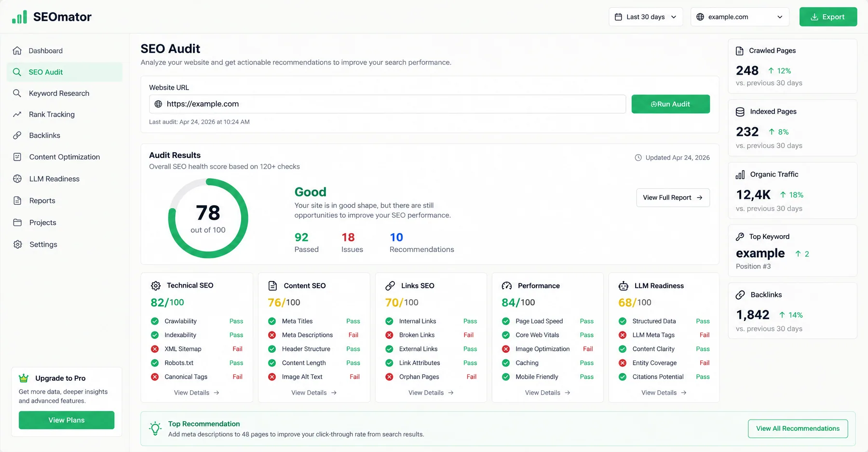Click the XML Sitemap fail status icon
This screenshot has height=452, width=868.
155,349
